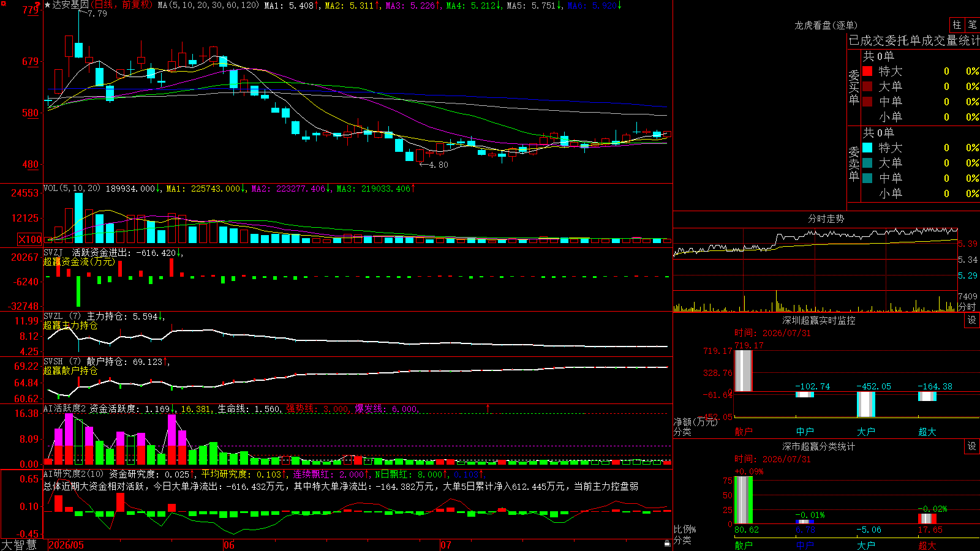Click the -452.05 大户 net amount value

point(873,386)
